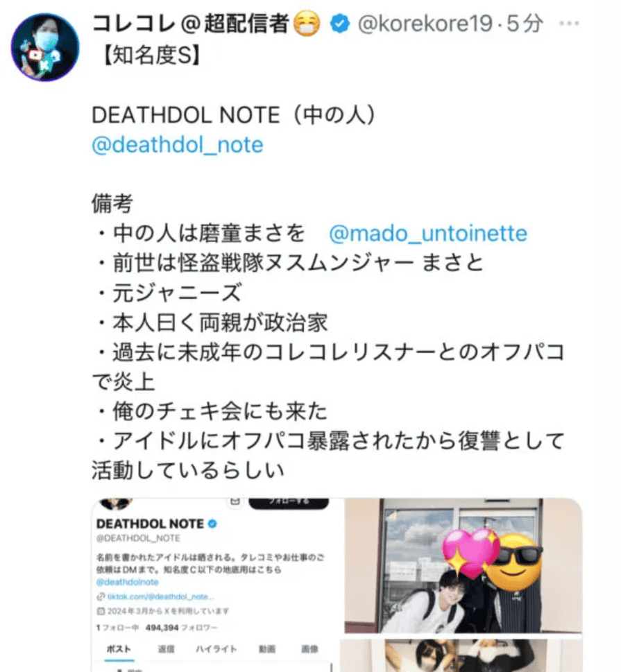The width and height of the screenshot is (621, 672).
Task: Switch to the ハイライト tab
Action: point(216,649)
